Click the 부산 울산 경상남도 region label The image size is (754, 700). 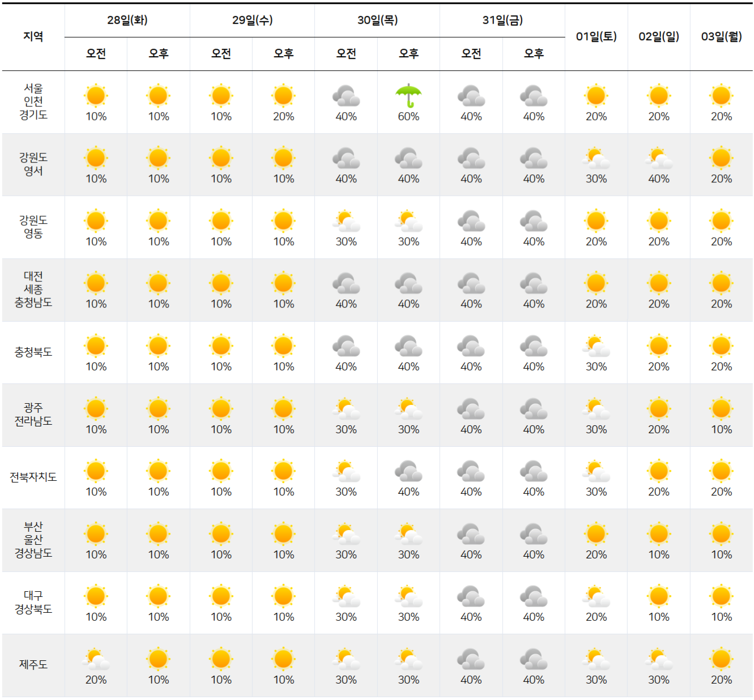click(x=33, y=540)
